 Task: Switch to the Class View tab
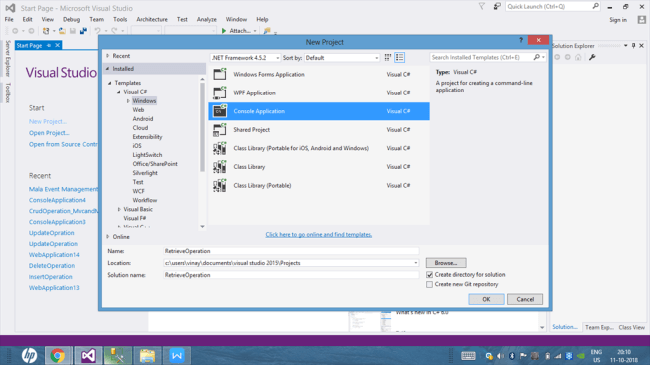(x=631, y=327)
